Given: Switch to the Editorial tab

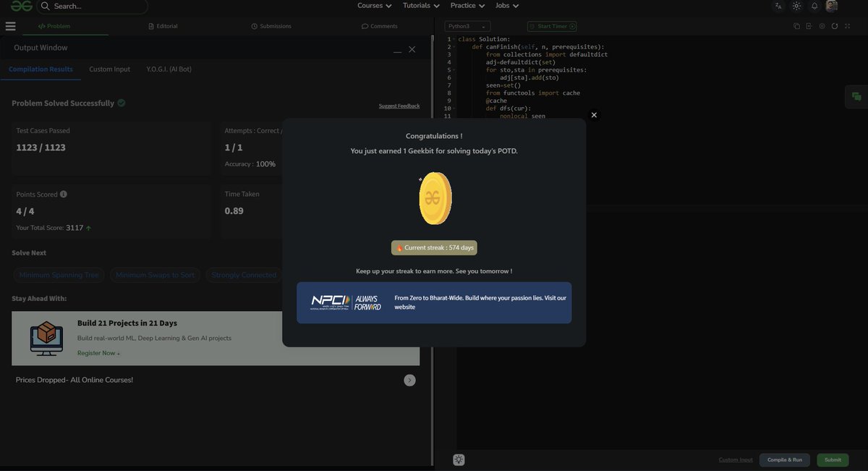Looking at the screenshot, I should pyautogui.click(x=163, y=26).
